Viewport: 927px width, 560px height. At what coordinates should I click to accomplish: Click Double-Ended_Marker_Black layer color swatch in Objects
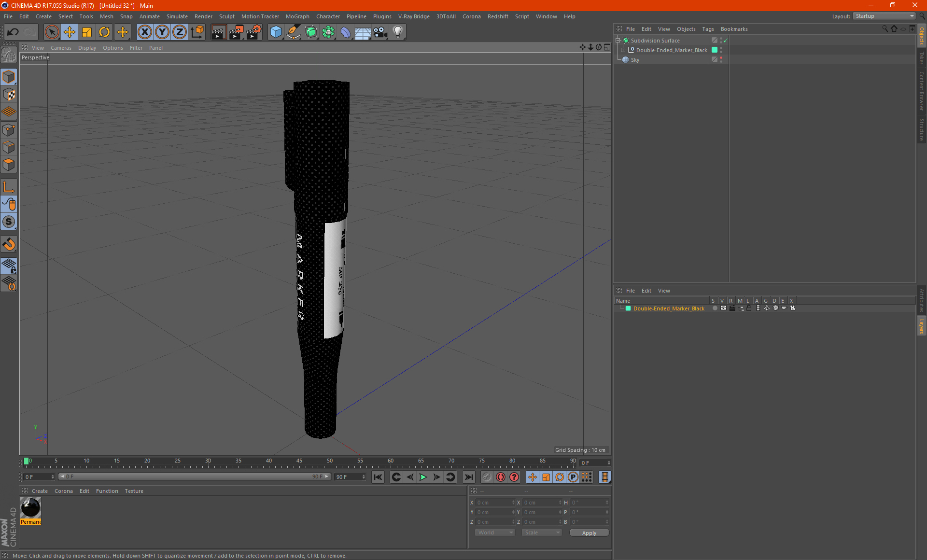tap(715, 50)
